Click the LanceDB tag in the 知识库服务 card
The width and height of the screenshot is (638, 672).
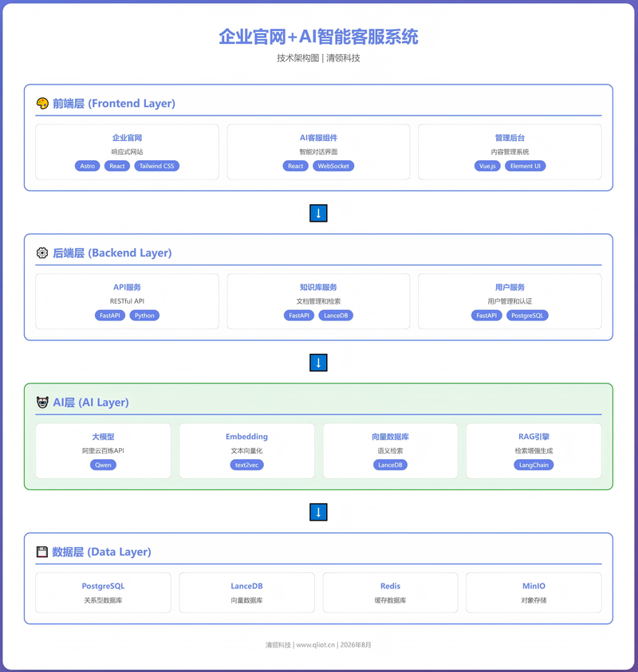point(336,316)
